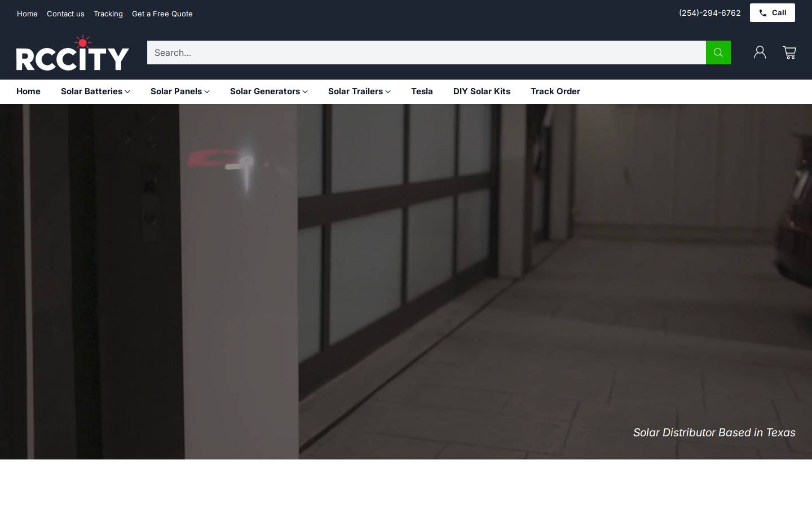Image resolution: width=812 pixels, height=508 pixels.
Task: Expand the Solar Trailers dropdown
Action: click(359, 91)
